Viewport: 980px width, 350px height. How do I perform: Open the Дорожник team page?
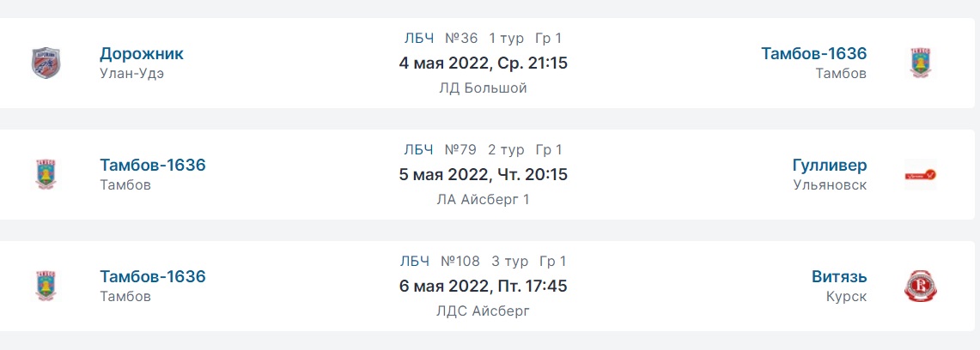pyautogui.click(x=141, y=54)
